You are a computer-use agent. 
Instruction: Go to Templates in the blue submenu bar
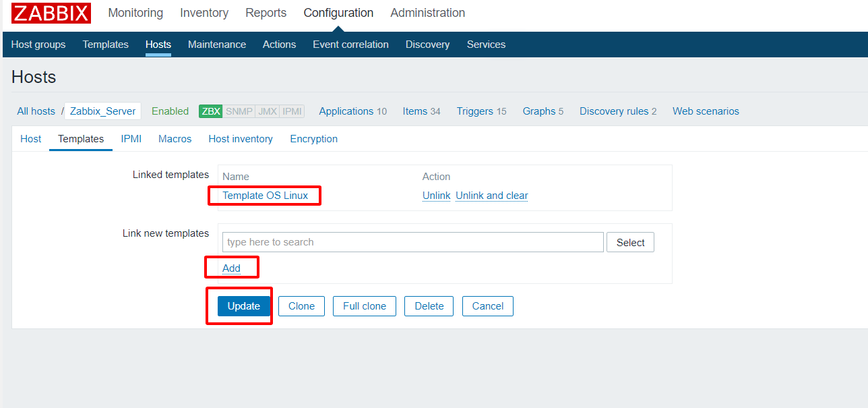point(106,45)
